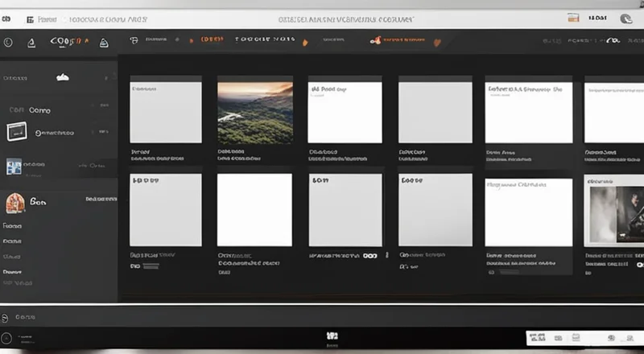Click the circular icon at far left of toolbar
This screenshot has width=644, height=354.
(x=8, y=43)
